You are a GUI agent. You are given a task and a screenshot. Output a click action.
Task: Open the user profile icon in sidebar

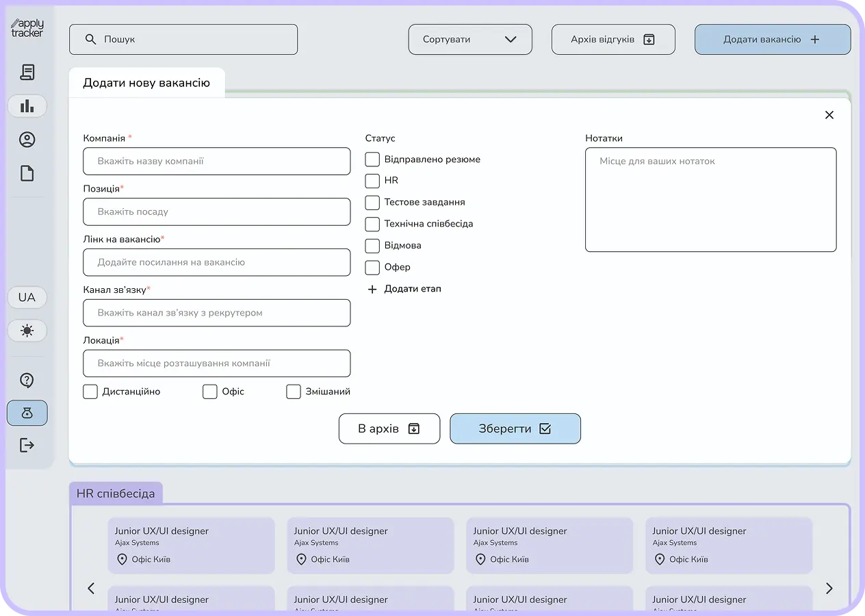tap(27, 140)
